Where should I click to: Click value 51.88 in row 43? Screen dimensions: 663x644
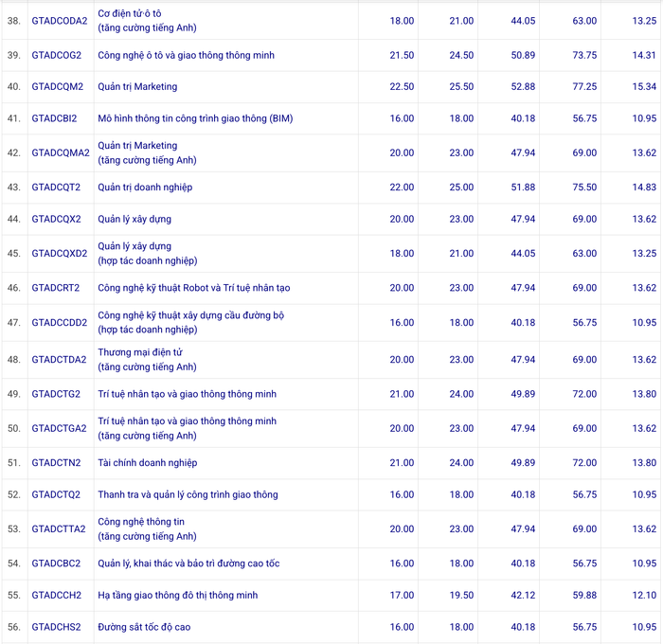523,187
